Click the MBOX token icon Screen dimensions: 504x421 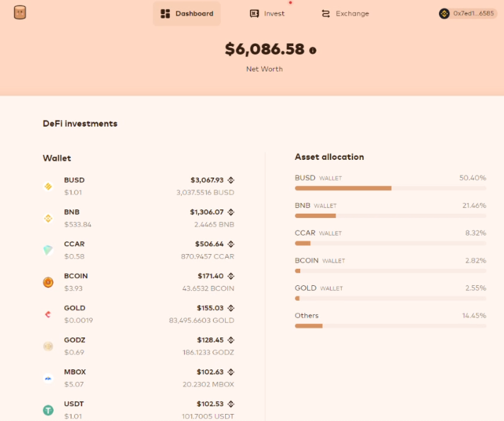48,378
